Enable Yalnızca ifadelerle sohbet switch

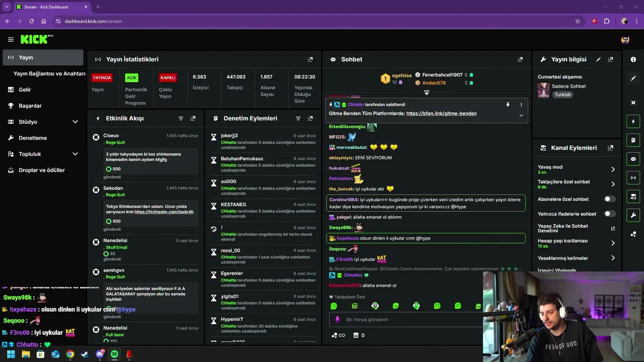tap(609, 214)
